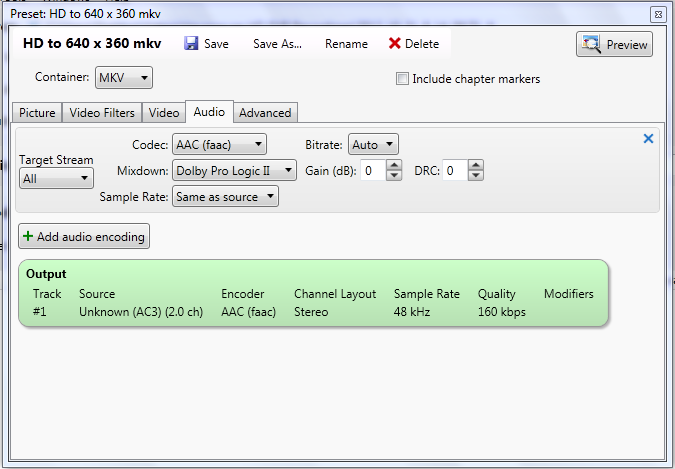Open the Codec AAC (faac) dropdown

point(219,144)
